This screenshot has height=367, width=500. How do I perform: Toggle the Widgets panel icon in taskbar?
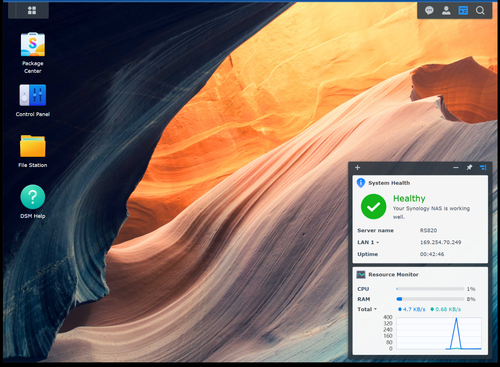(x=463, y=10)
